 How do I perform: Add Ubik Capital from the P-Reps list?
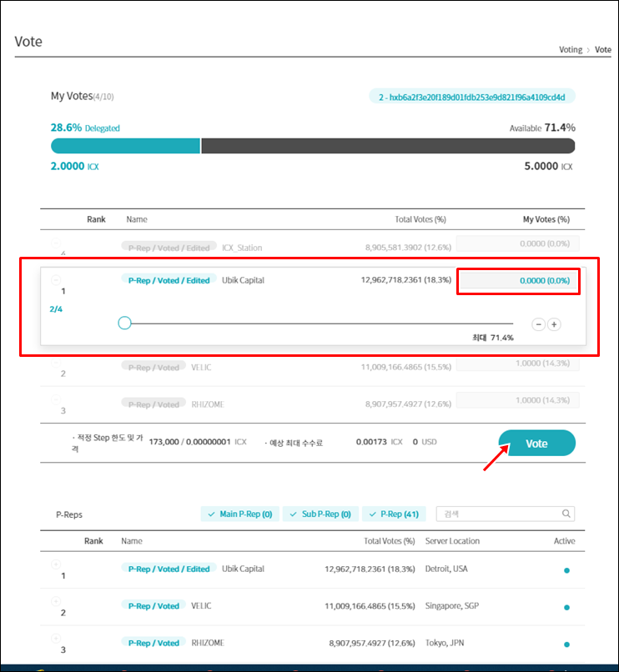[56, 564]
